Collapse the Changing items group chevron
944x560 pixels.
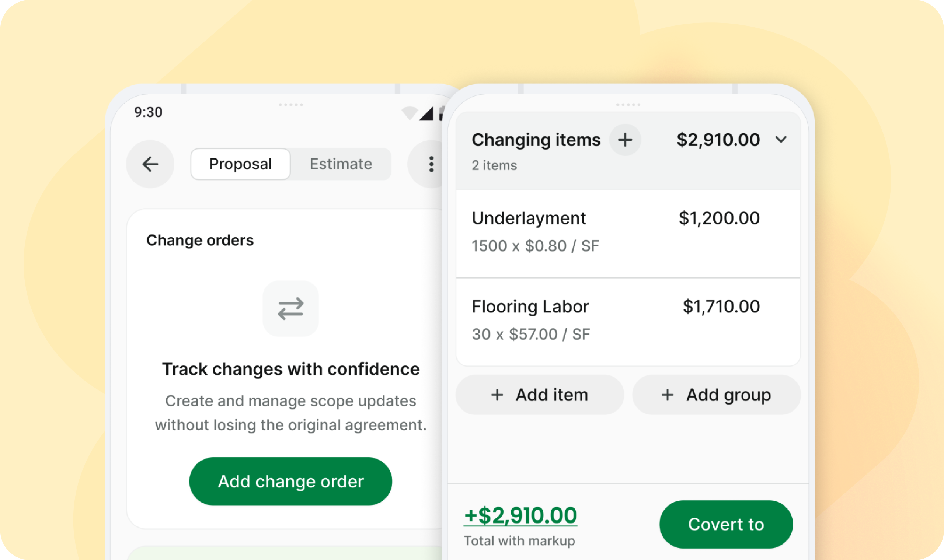[x=781, y=140]
